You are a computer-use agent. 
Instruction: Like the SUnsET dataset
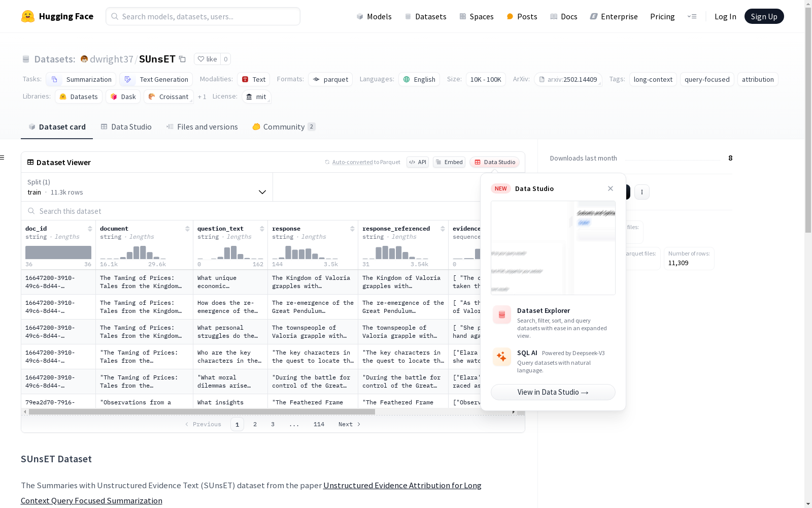[207, 59]
